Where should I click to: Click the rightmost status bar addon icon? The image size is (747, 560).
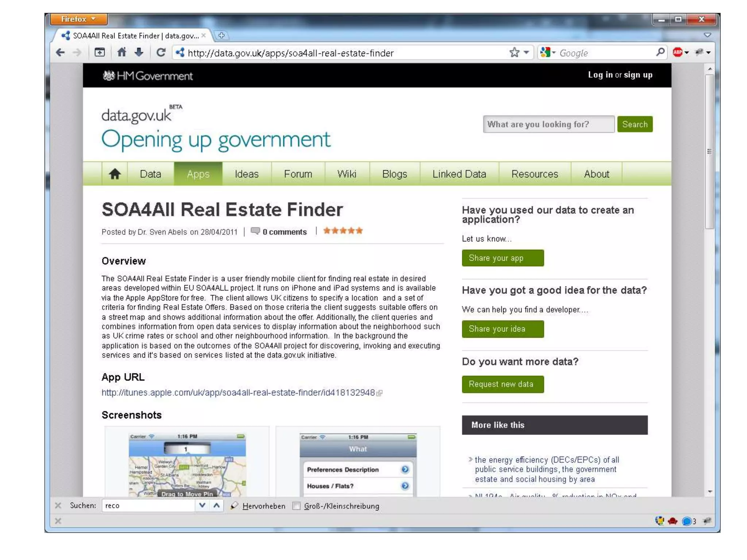coord(707,521)
